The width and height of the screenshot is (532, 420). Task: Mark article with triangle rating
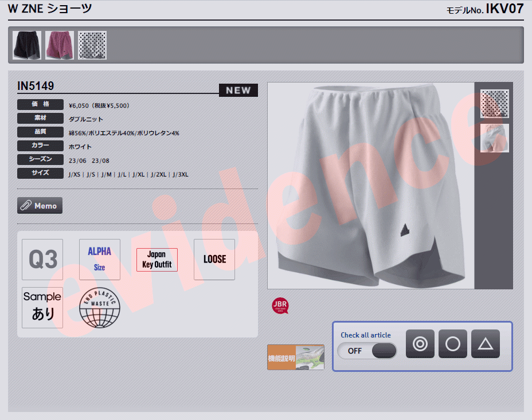click(485, 344)
